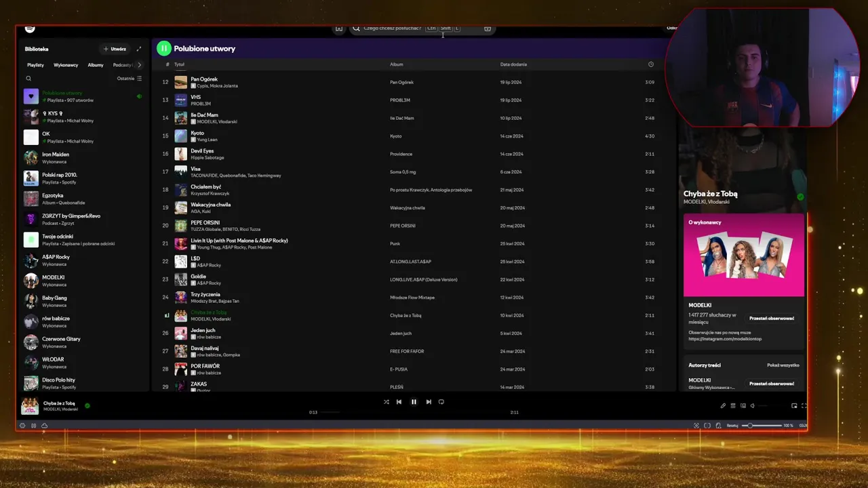Click 'Przestań obserwować' under MODELKI monthly listeners

coord(772,318)
